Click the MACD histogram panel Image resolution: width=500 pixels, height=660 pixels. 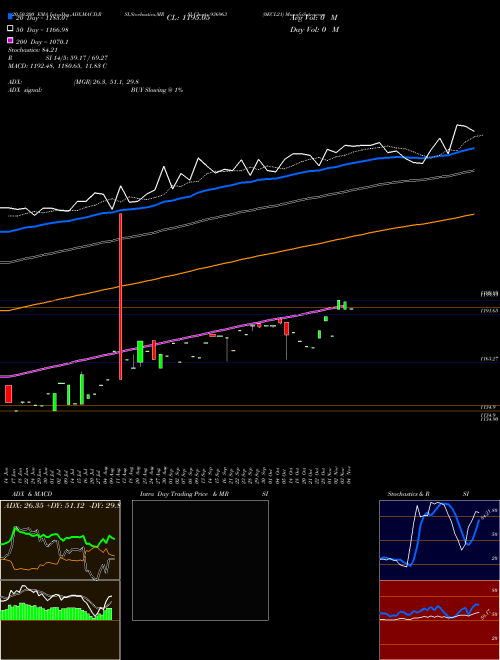coord(60,620)
